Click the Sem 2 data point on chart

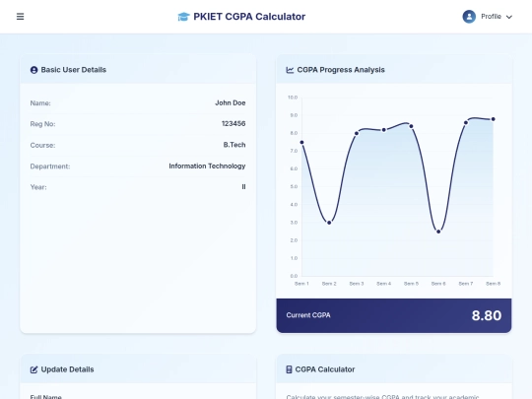click(x=329, y=223)
